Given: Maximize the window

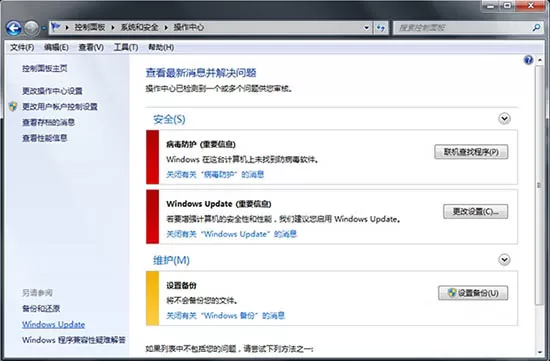Looking at the screenshot, I should (x=508, y=6).
